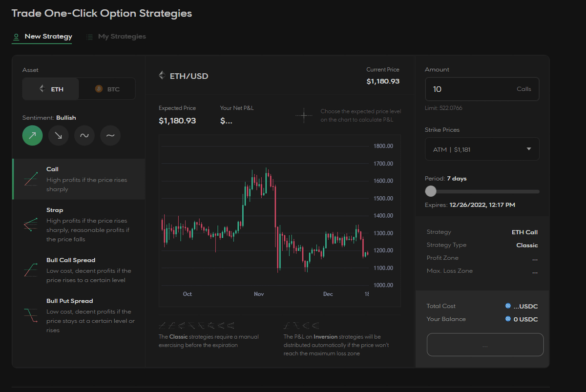
Task: Open the New Strategy tab
Action: pos(42,37)
